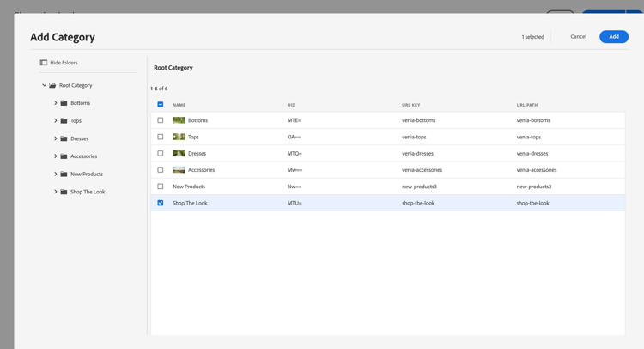Sort by the NAME column header
The image size is (644, 349).
tap(179, 105)
